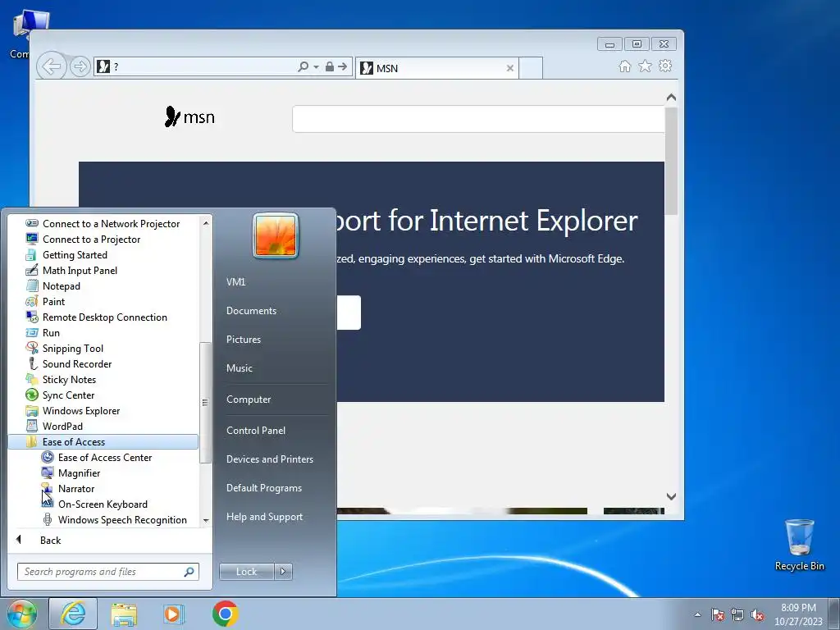840x630 pixels.
Task: Open VM1 user folder
Action: coord(235,282)
